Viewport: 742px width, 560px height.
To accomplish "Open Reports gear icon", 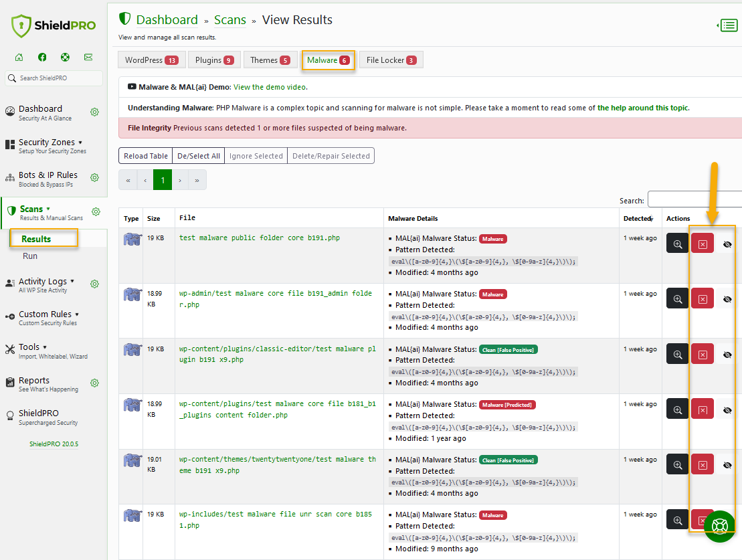I will [x=94, y=383].
